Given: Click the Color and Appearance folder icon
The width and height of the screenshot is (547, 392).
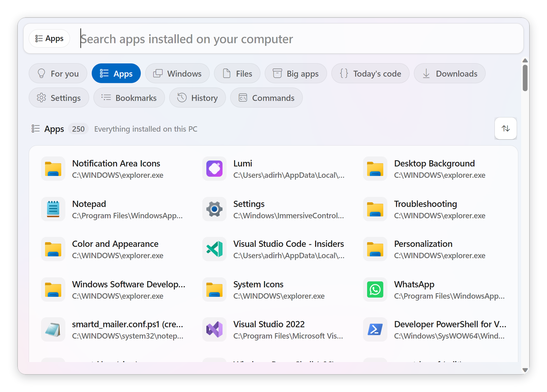Looking at the screenshot, I should [53, 249].
